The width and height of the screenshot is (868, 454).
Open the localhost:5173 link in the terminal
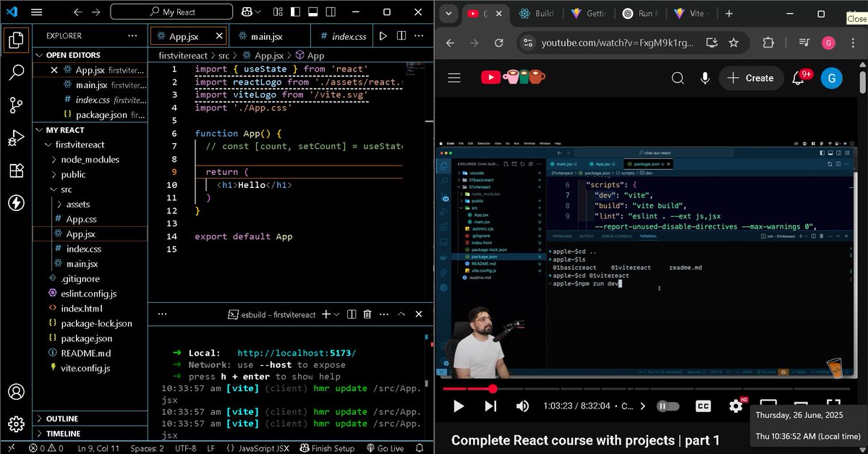point(297,353)
